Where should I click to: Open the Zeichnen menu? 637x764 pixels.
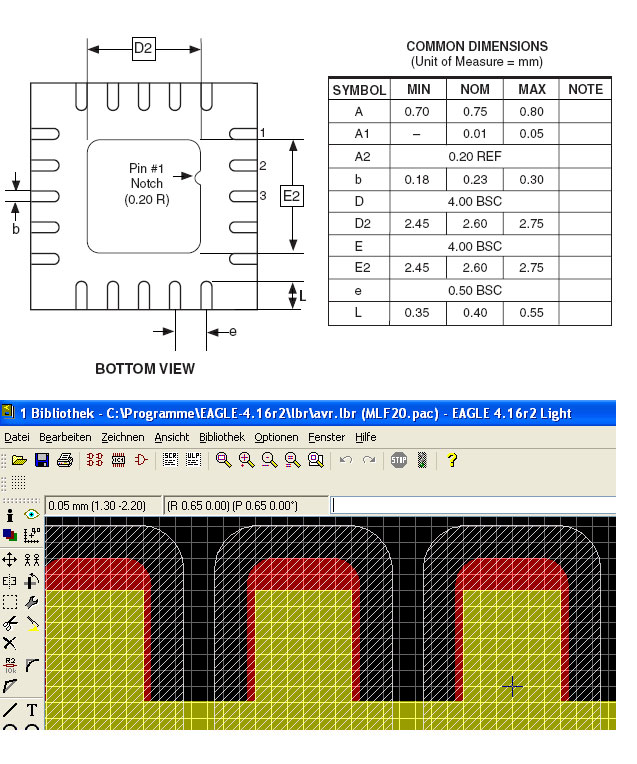[x=122, y=437]
